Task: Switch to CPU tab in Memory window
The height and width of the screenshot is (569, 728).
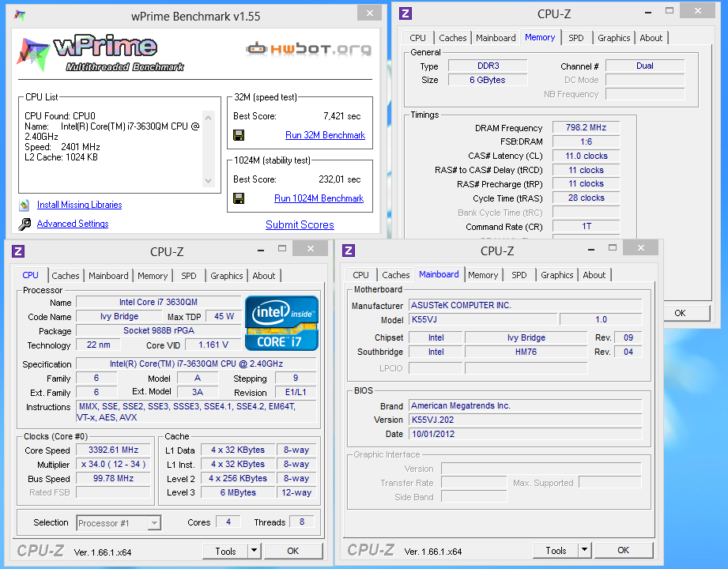Action: [417, 38]
